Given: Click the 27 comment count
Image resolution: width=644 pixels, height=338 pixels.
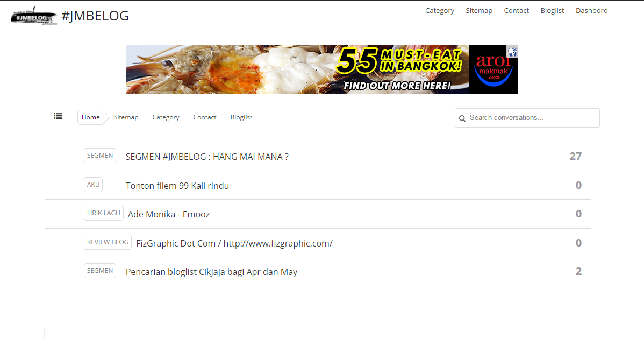Looking at the screenshot, I should tap(575, 156).
